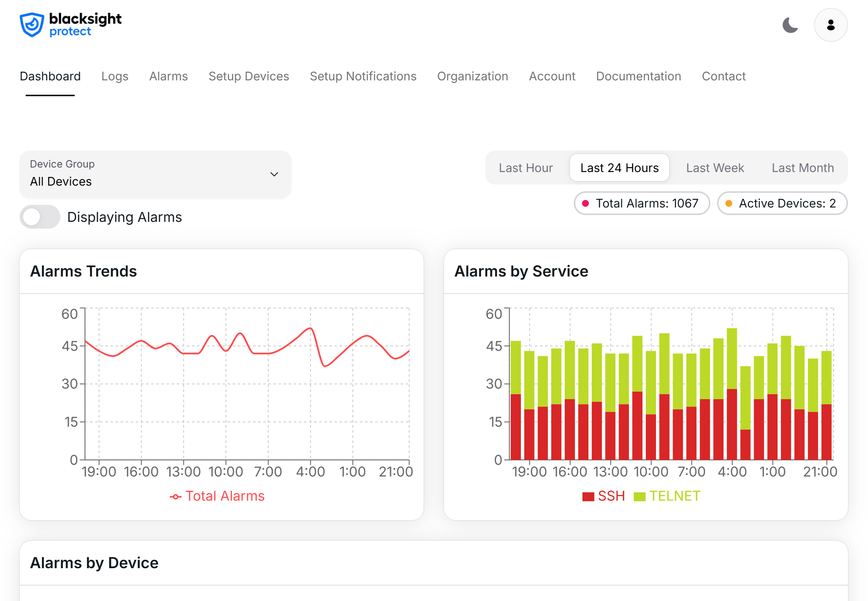
Task: Open the Setup Notifications page
Action: 363,76
